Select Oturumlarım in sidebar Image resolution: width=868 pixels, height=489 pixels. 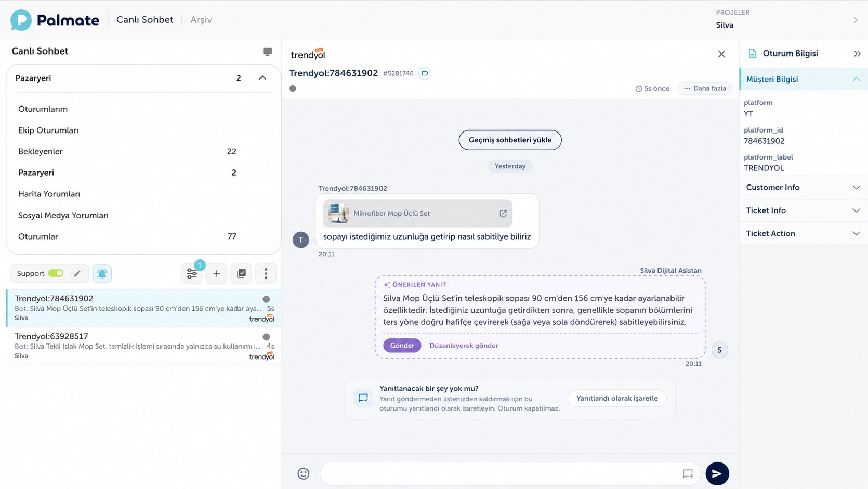click(43, 109)
